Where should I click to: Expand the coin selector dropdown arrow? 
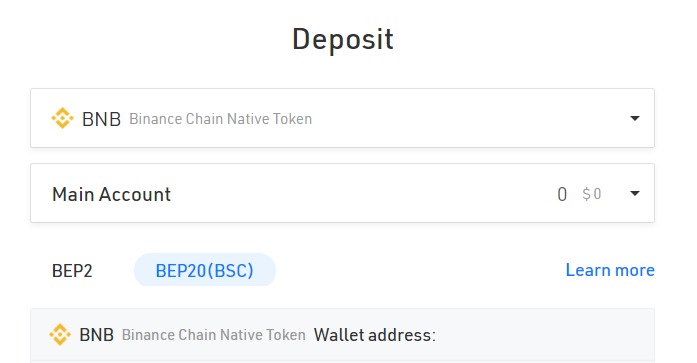(x=635, y=118)
